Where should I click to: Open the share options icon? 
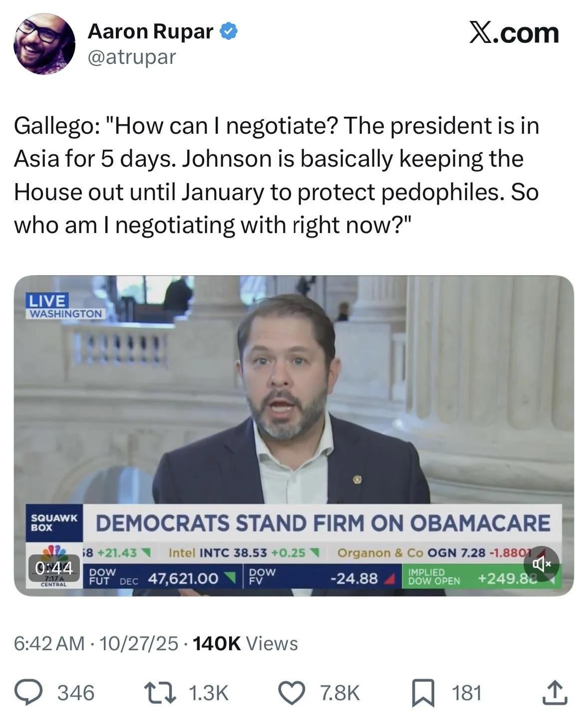555,693
